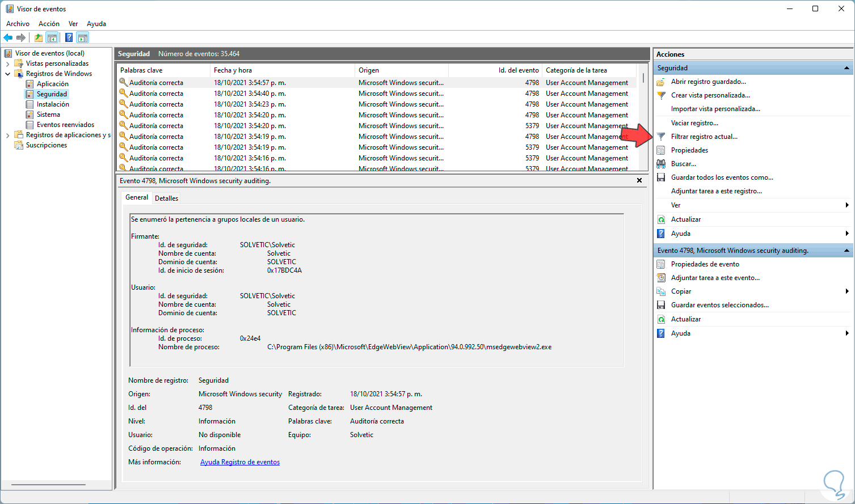Sort events by Categoría de la tarea column

pos(590,70)
